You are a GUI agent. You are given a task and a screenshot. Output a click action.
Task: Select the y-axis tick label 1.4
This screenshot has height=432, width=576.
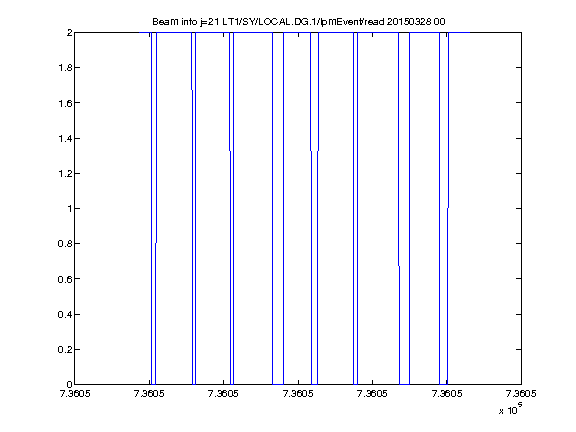[x=65, y=138]
